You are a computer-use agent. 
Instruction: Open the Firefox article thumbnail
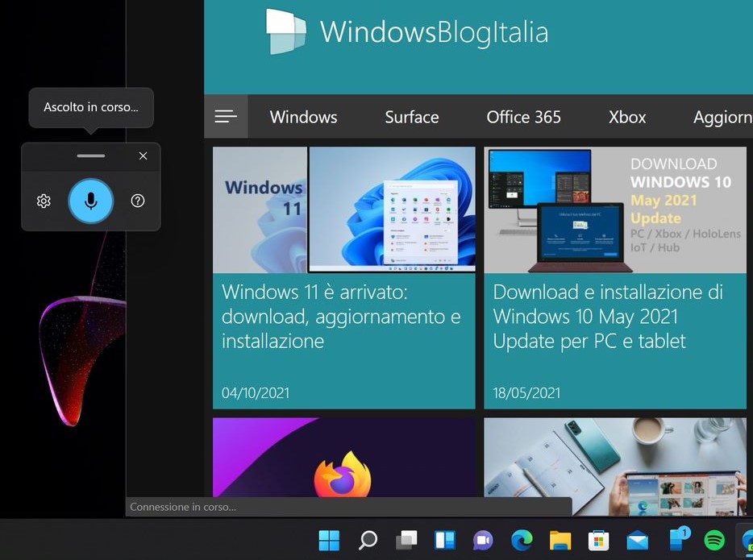(343, 458)
